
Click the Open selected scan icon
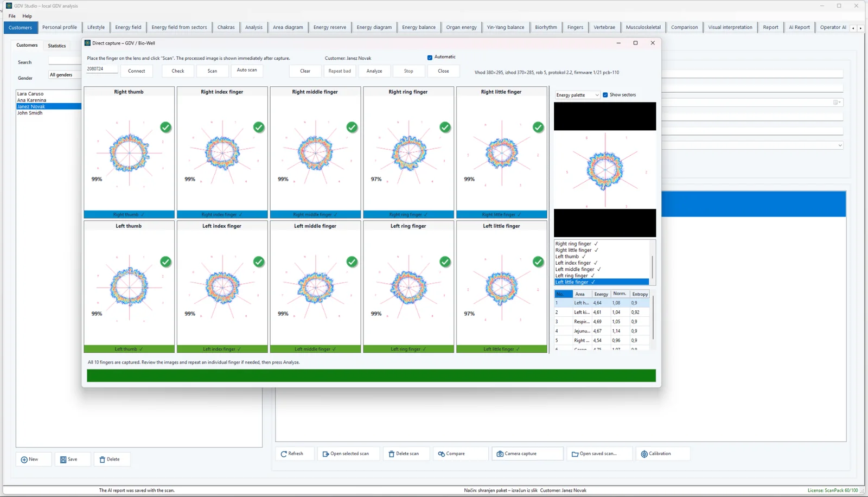pos(325,454)
